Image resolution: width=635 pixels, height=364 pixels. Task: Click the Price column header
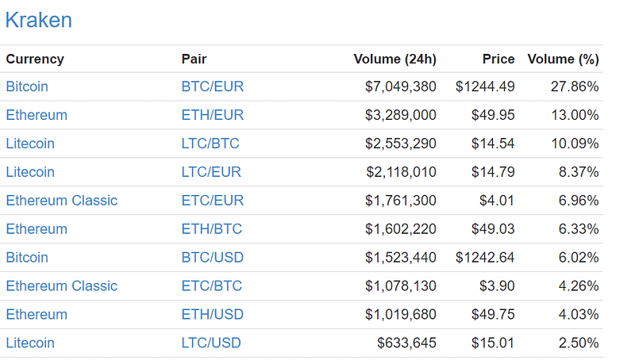(498, 59)
